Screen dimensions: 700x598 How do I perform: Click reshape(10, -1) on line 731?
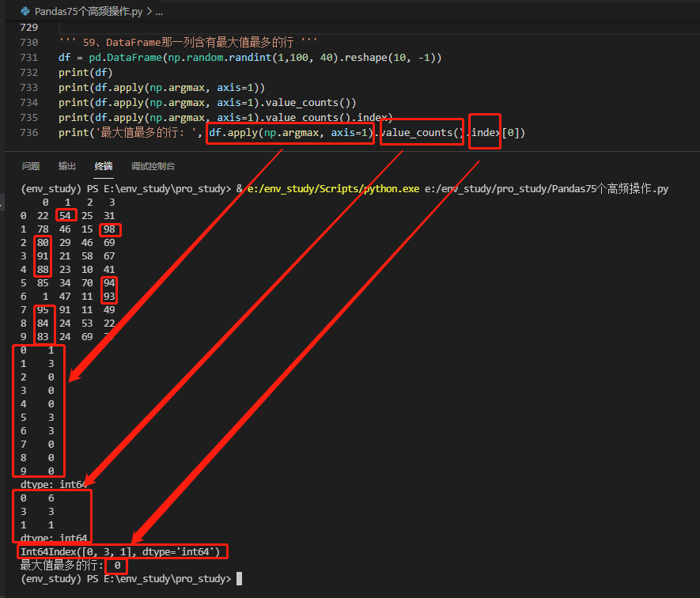[x=390, y=58]
